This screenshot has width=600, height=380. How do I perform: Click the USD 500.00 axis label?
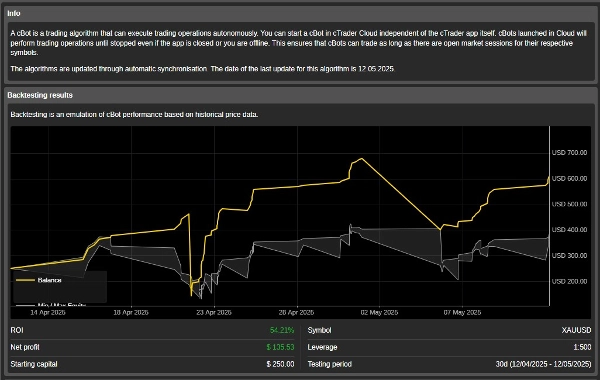tap(569, 204)
